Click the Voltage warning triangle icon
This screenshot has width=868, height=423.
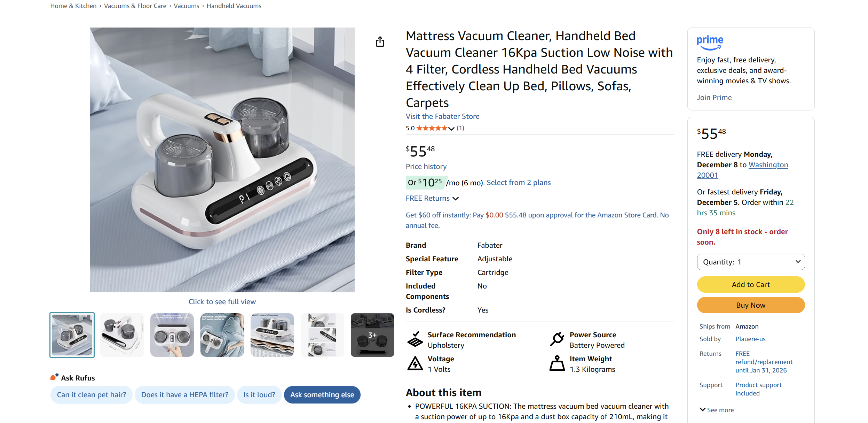tap(415, 363)
